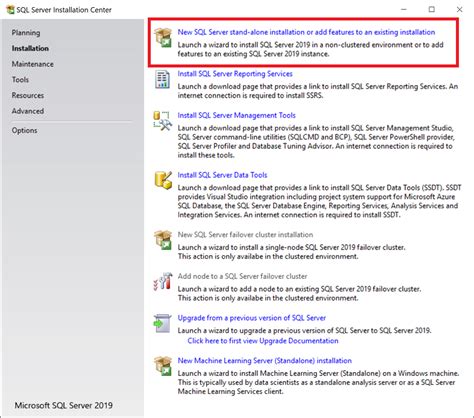Open the Upgrade Documentation link

coord(263,341)
